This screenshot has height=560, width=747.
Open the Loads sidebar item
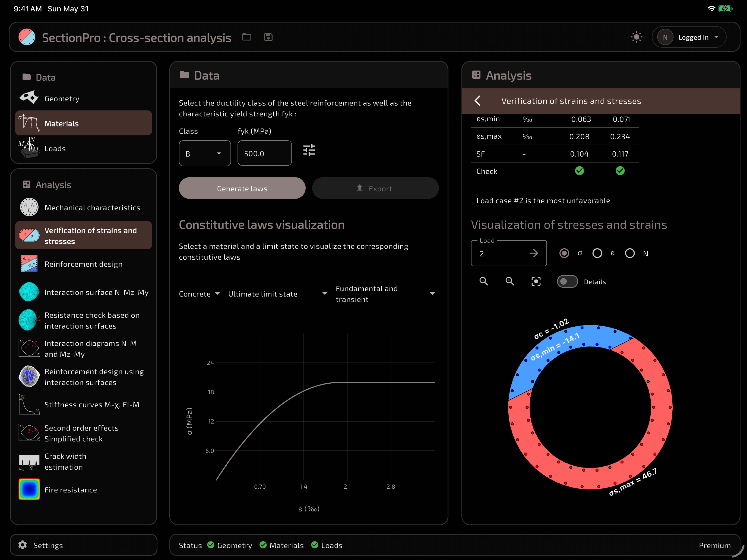pyautogui.click(x=83, y=148)
